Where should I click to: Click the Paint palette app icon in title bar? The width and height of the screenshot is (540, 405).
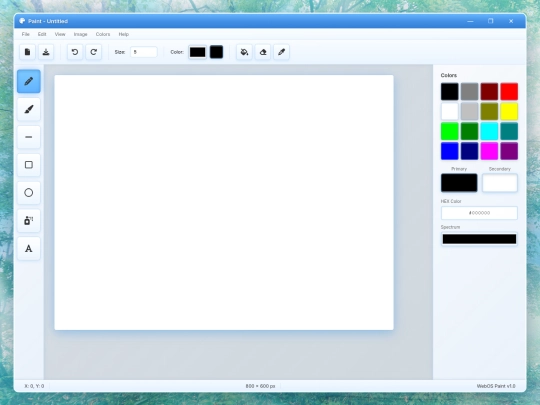tap(22, 21)
